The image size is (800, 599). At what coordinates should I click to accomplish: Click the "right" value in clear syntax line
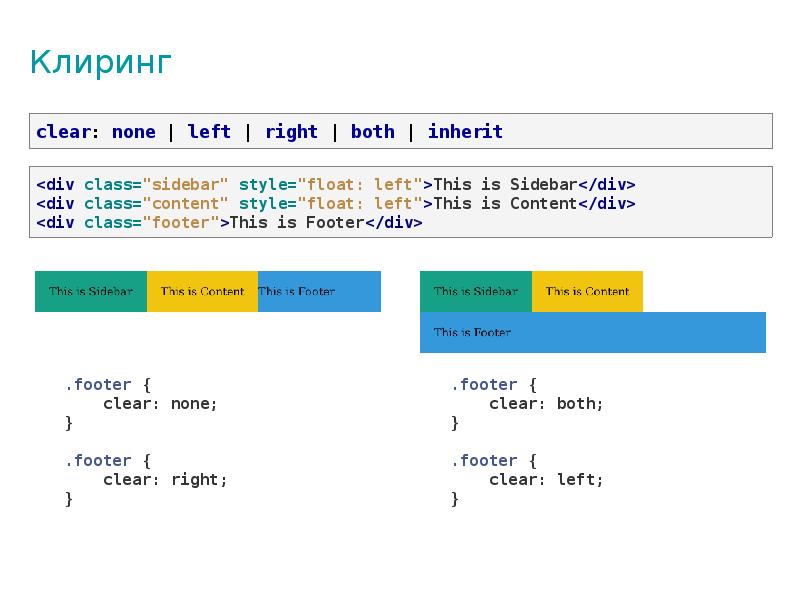(x=291, y=132)
